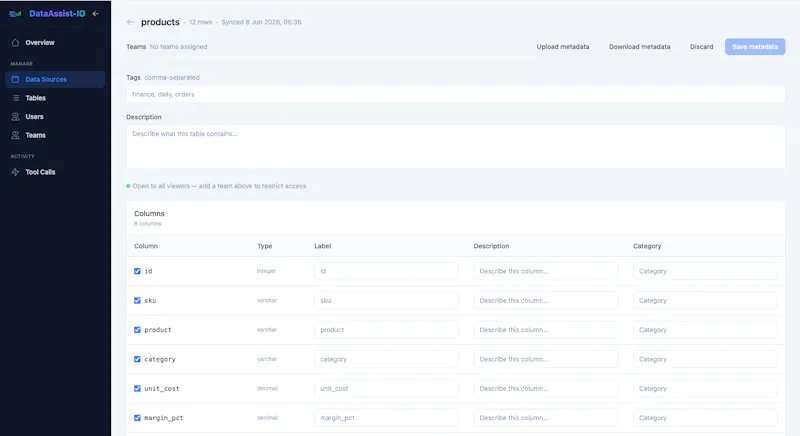Open the Tables section
Screen dimensions: 800x436
55,98
